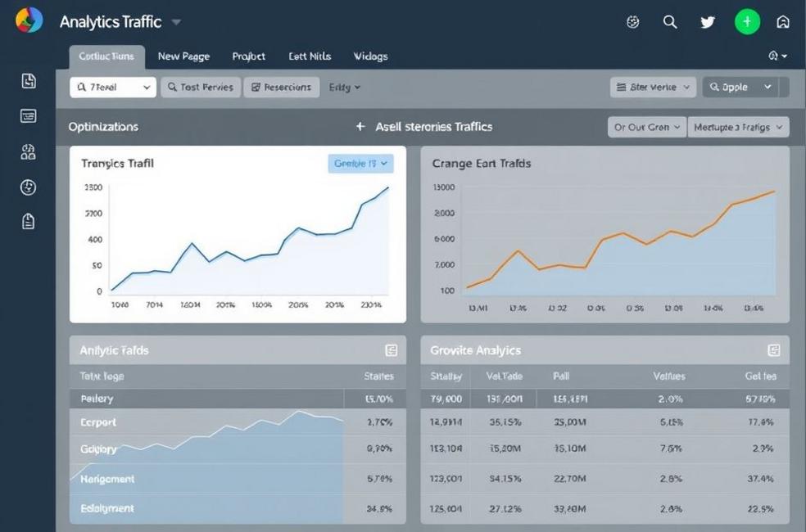Click the green plus add button
806x532 pixels.
tap(746, 22)
